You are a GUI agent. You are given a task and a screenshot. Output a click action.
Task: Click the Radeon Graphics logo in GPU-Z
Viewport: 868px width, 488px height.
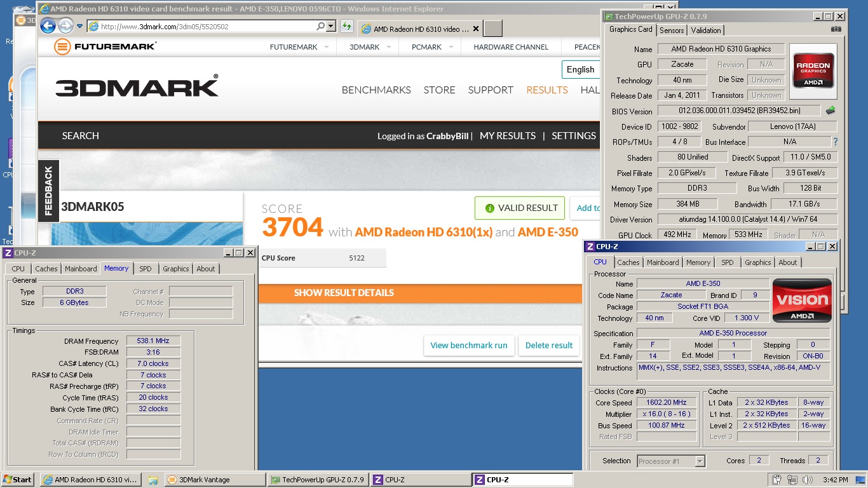point(814,71)
